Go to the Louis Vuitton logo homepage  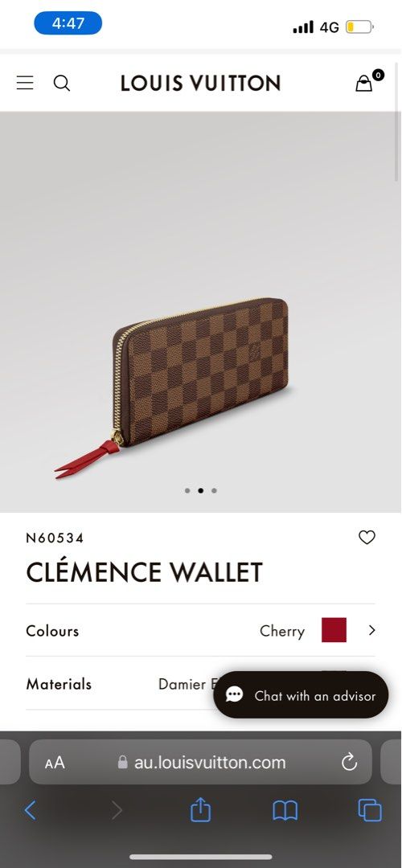pos(200,83)
